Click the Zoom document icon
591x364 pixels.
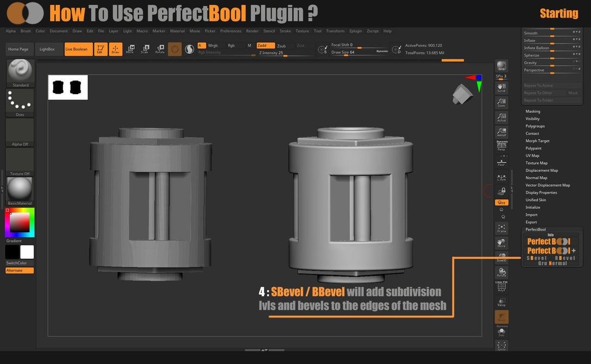[x=502, y=102]
